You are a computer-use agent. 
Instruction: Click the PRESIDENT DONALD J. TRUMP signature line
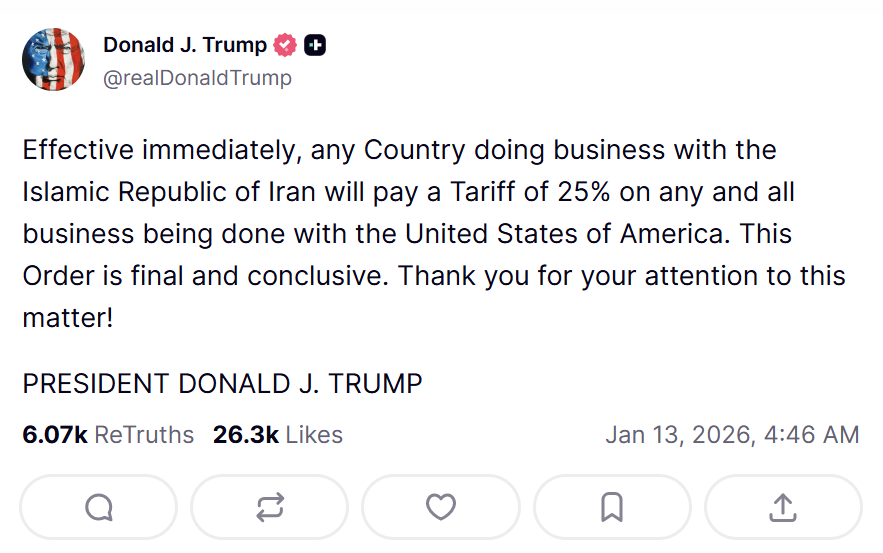pos(222,384)
